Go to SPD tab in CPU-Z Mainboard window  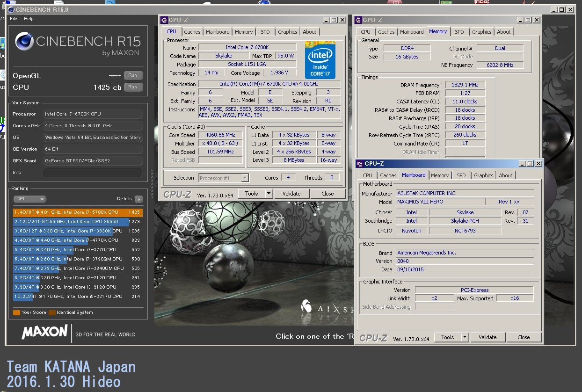(x=461, y=175)
